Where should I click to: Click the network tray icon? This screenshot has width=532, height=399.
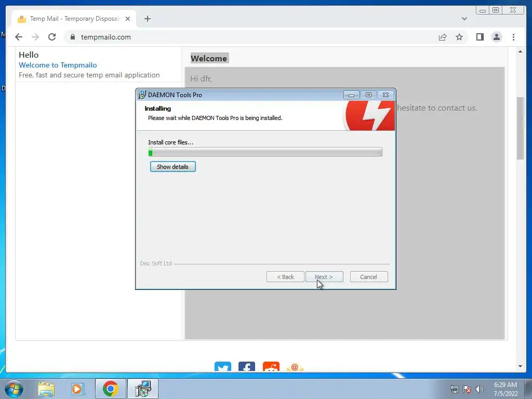point(454,389)
